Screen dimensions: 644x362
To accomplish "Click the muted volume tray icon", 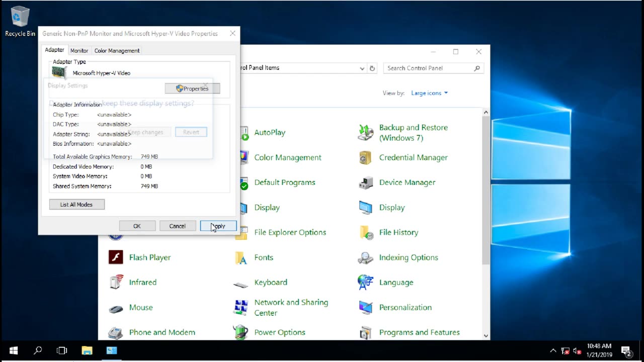I will click(577, 351).
